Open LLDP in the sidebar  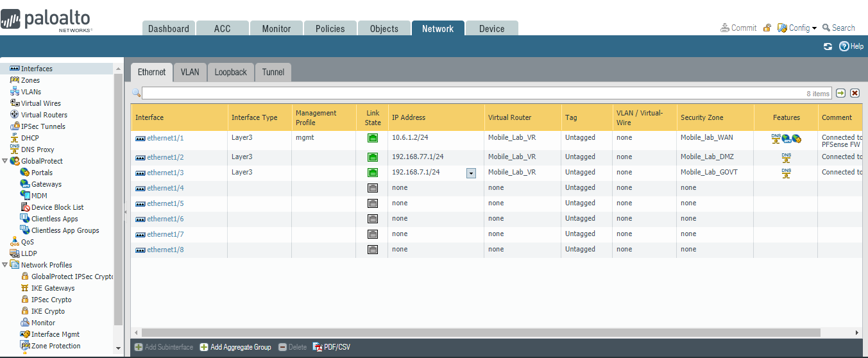(29, 253)
